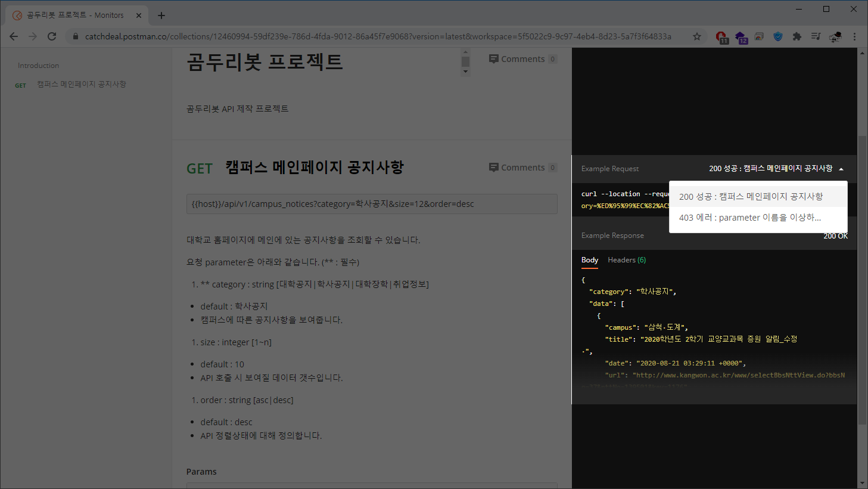Image resolution: width=868 pixels, height=489 pixels.
Task: Open the media control playlist icon
Action: 816,36
